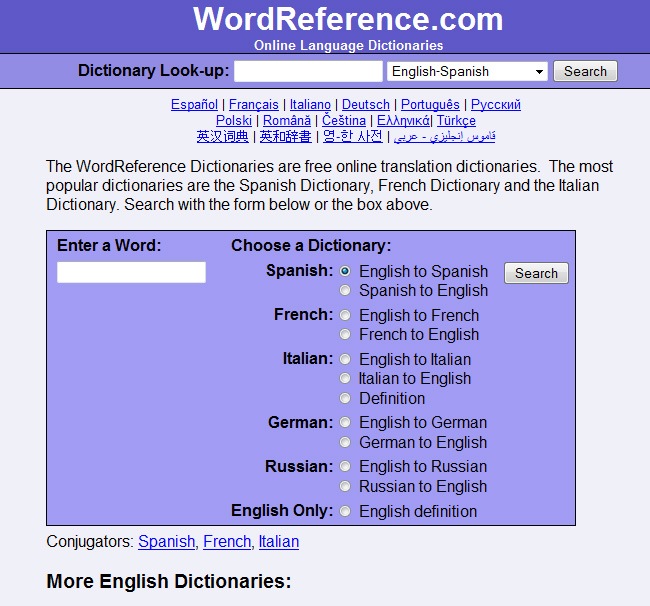Choose the French to English option
This screenshot has height=606, width=650.
point(345,334)
